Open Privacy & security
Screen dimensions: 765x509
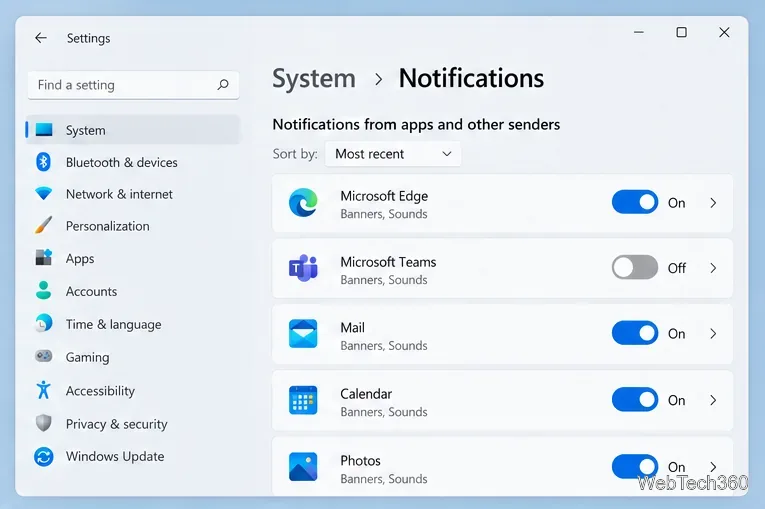(x=133, y=424)
